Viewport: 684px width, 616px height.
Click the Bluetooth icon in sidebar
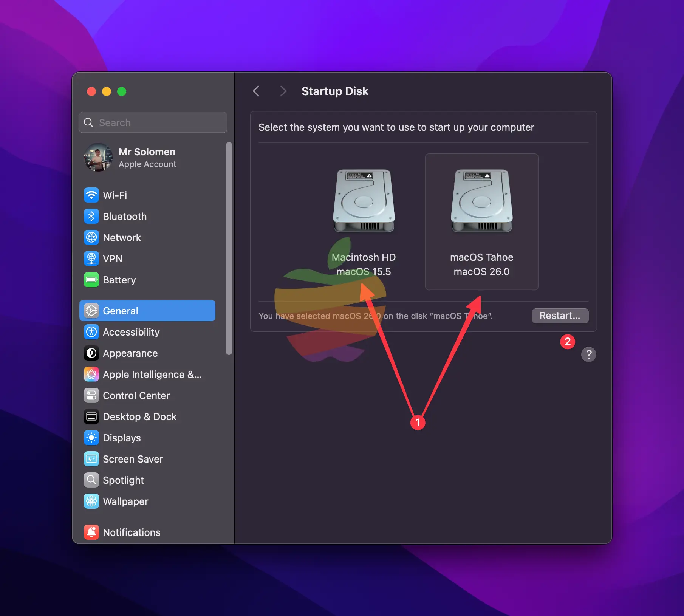[91, 217]
